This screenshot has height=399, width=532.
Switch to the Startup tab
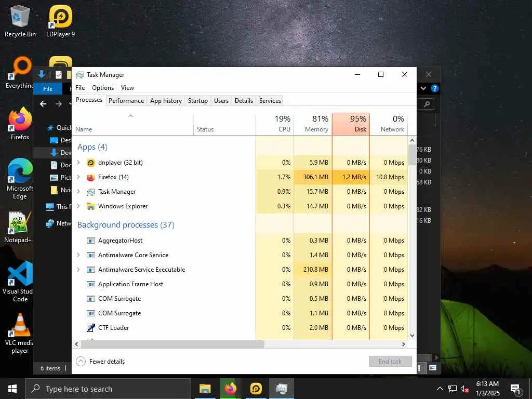(x=198, y=101)
